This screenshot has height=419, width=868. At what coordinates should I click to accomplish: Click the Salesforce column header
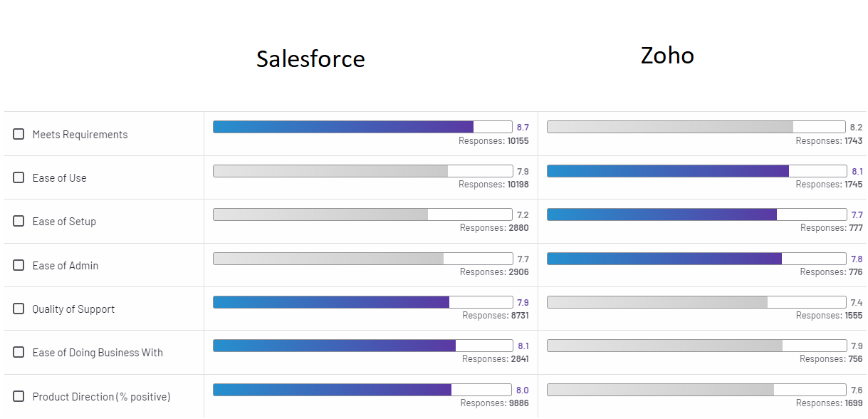tap(310, 59)
